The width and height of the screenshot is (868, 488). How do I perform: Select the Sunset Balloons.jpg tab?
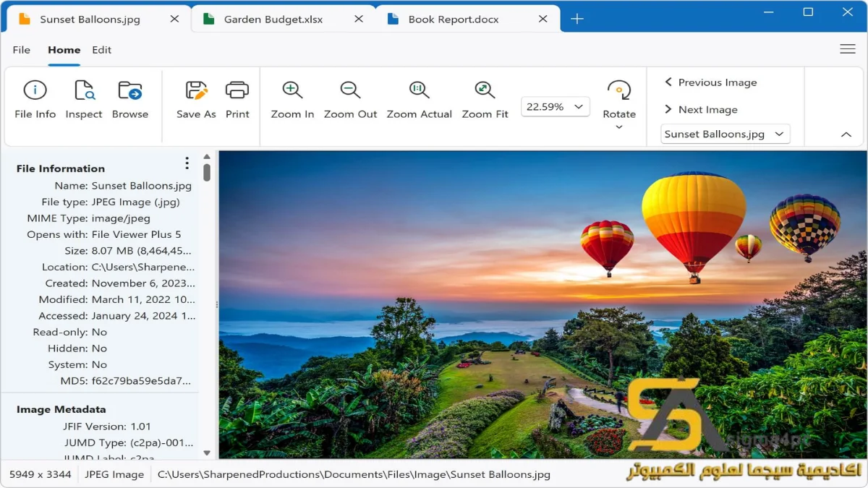[99, 20]
